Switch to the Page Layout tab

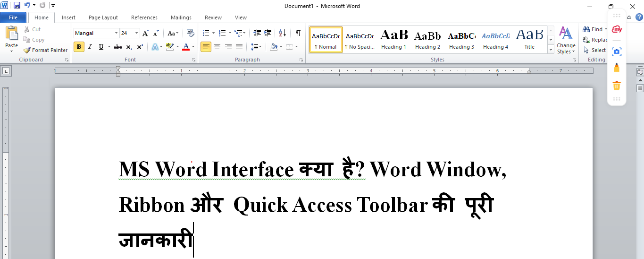coord(103,17)
